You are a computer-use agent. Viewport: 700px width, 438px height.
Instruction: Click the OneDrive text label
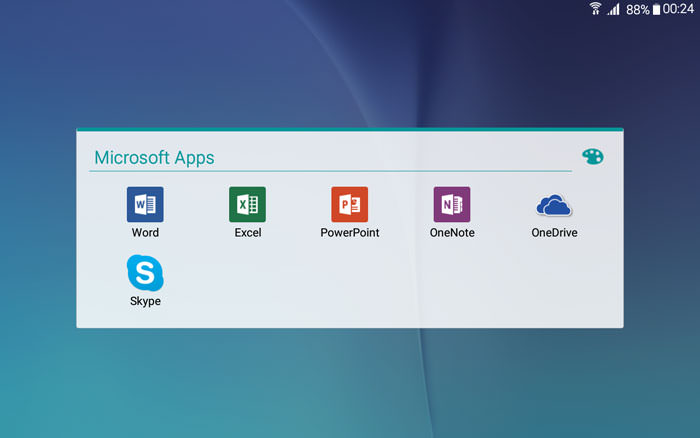click(x=554, y=233)
